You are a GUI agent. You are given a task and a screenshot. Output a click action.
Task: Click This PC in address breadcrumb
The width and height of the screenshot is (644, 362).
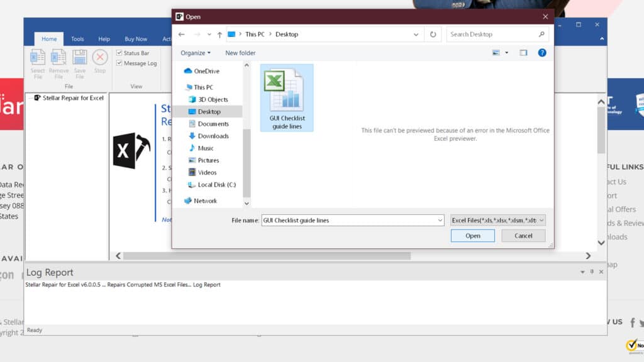[x=255, y=35]
